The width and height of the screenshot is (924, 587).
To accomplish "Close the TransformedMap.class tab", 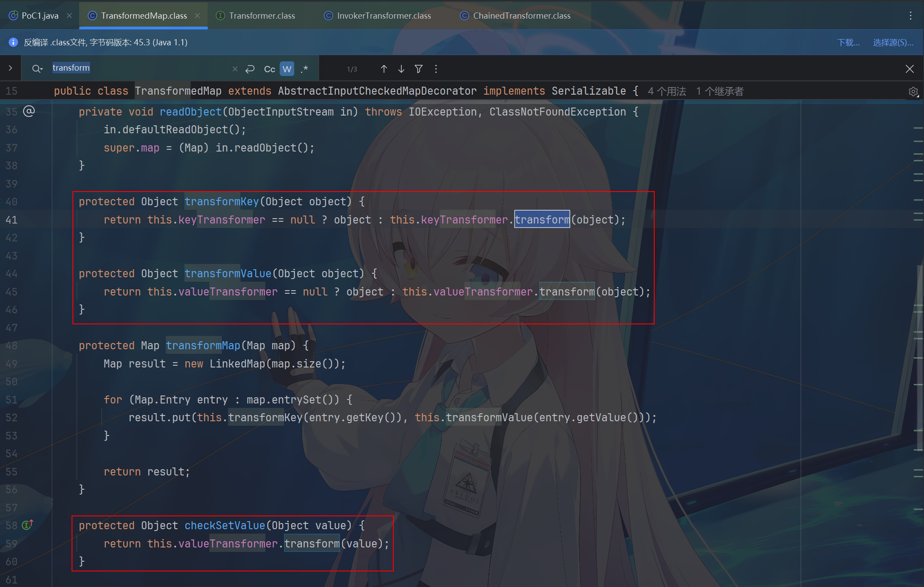I will 197,16.
